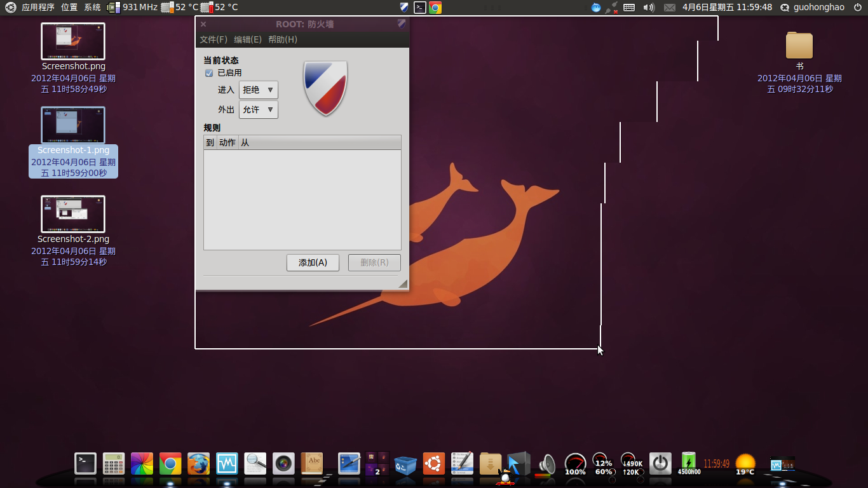Click the orange Ubuntu logo dock icon
Screen dimensions: 868x488
[x=434, y=463]
